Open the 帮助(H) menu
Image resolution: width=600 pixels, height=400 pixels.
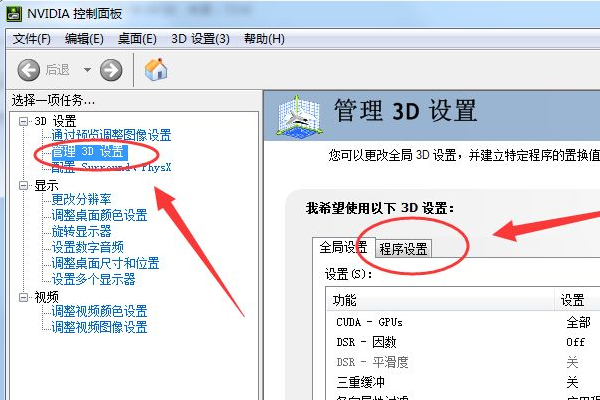[264, 39]
